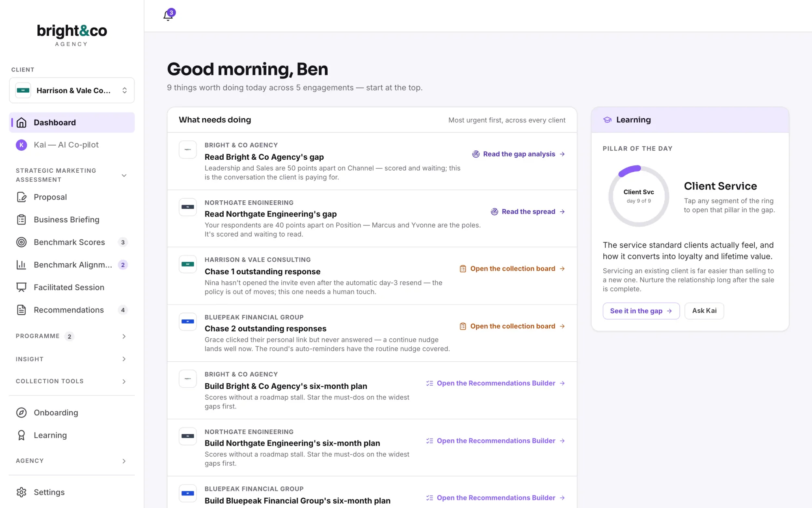Click the Recommendations document icon
Image resolution: width=812 pixels, height=508 pixels.
(x=22, y=310)
